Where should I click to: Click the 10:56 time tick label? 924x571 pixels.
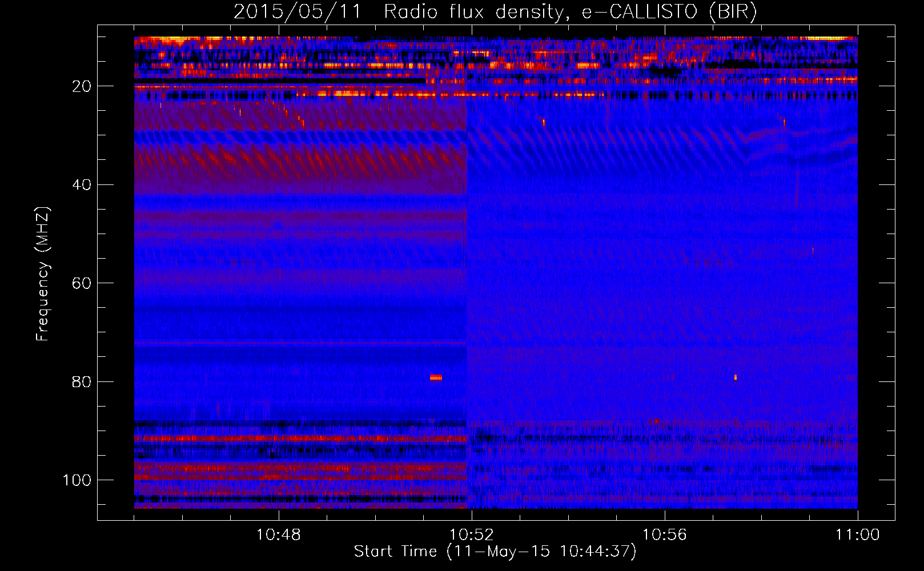pyautogui.click(x=664, y=535)
